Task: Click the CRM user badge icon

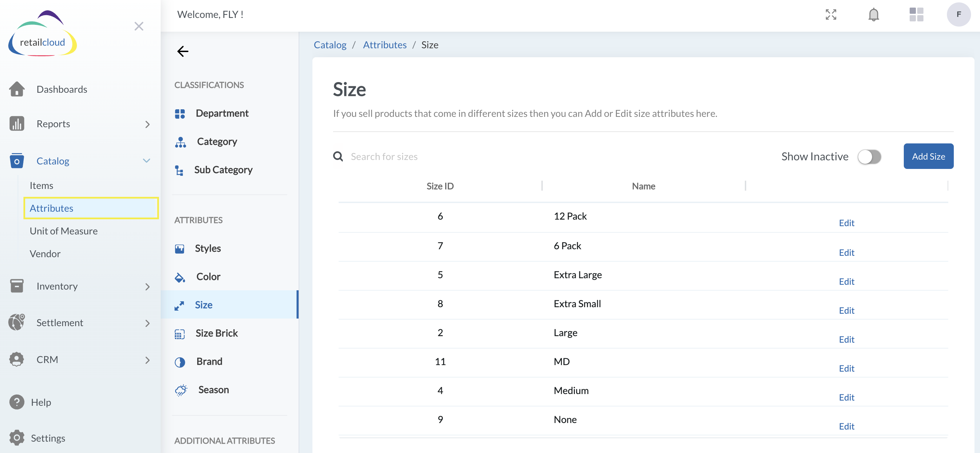Action: point(17,359)
